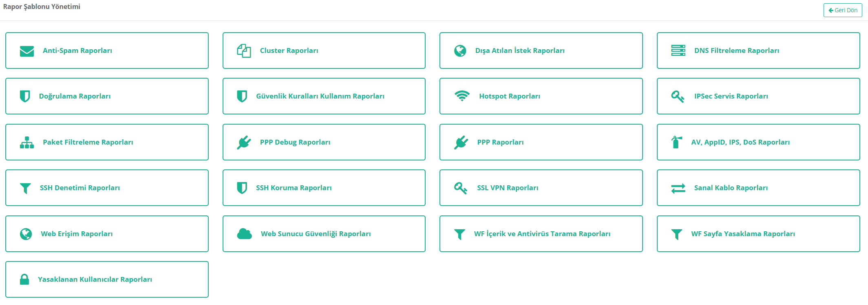
Task: Open Doğrulama Raporları
Action: tap(75, 97)
